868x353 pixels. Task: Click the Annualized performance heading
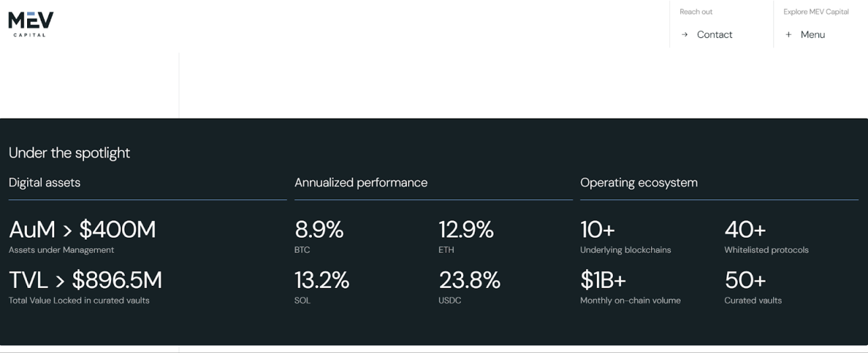[361, 182]
